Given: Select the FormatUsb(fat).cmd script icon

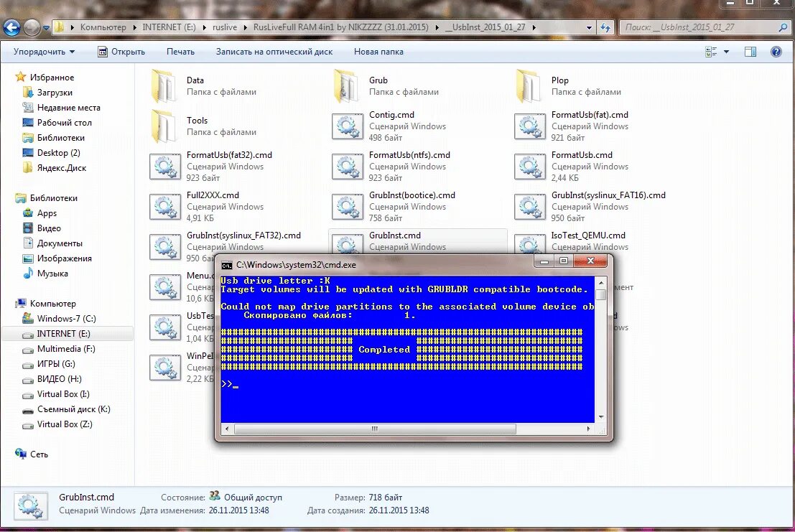Looking at the screenshot, I should 530,126.
